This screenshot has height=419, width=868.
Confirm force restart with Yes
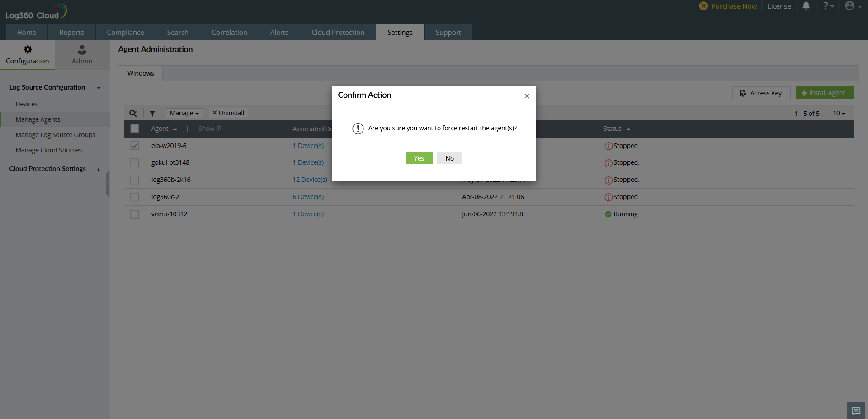coord(419,158)
